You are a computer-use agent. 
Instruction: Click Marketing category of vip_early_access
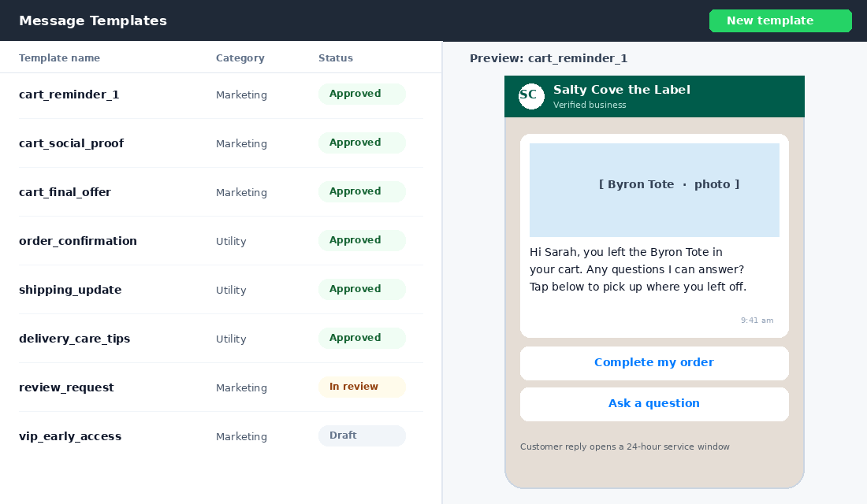tap(241, 436)
